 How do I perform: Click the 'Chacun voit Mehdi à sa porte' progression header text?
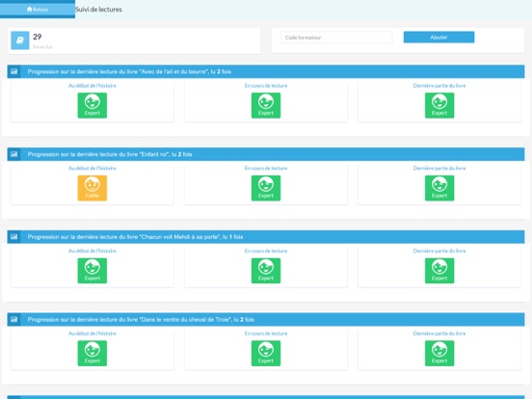[x=135, y=237]
